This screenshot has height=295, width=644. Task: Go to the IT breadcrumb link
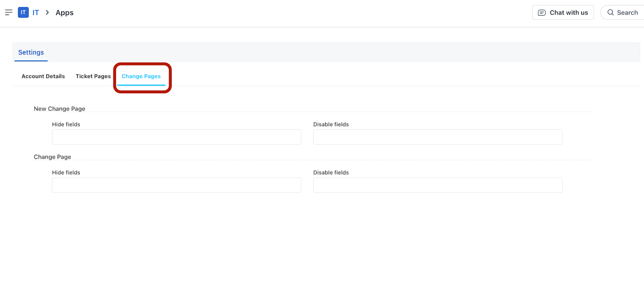[36, 12]
